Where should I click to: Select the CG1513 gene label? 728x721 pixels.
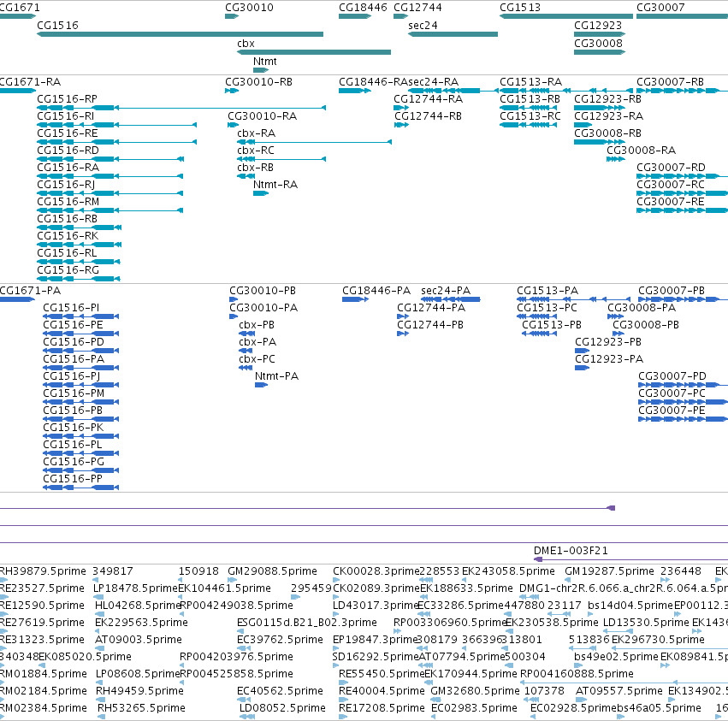pos(520,8)
